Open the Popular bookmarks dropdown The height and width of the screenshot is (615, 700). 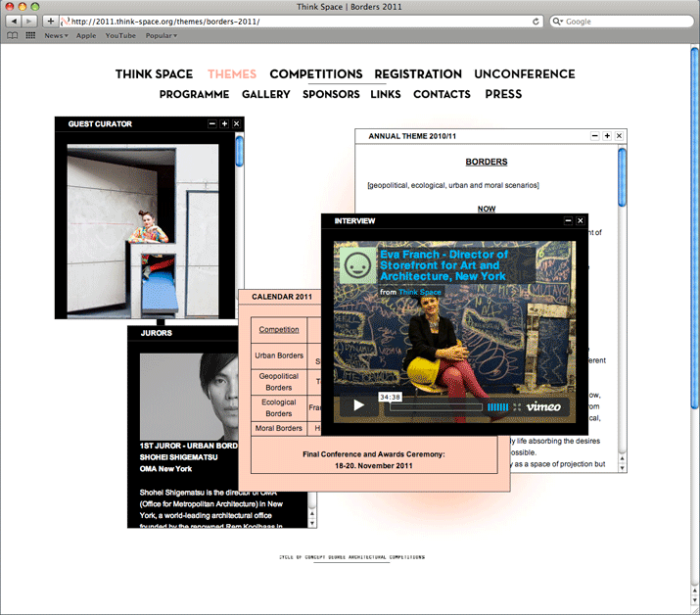pyautogui.click(x=162, y=35)
